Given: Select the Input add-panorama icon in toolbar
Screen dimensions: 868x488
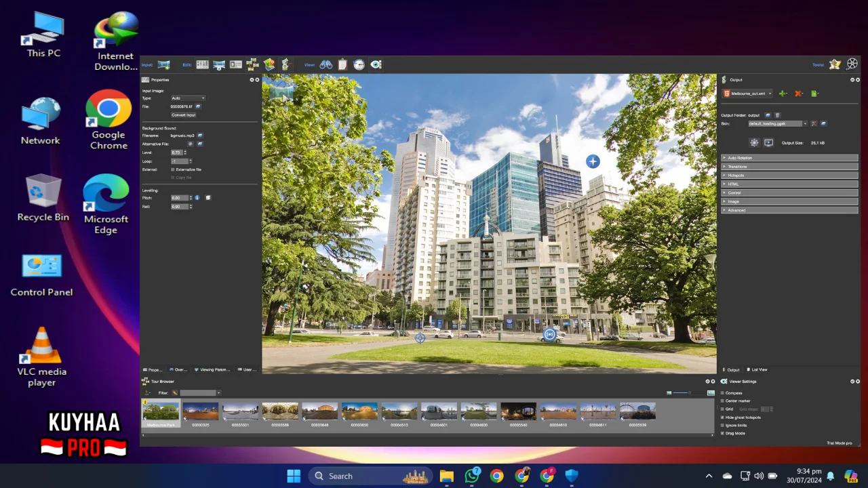Looking at the screenshot, I should [x=163, y=65].
